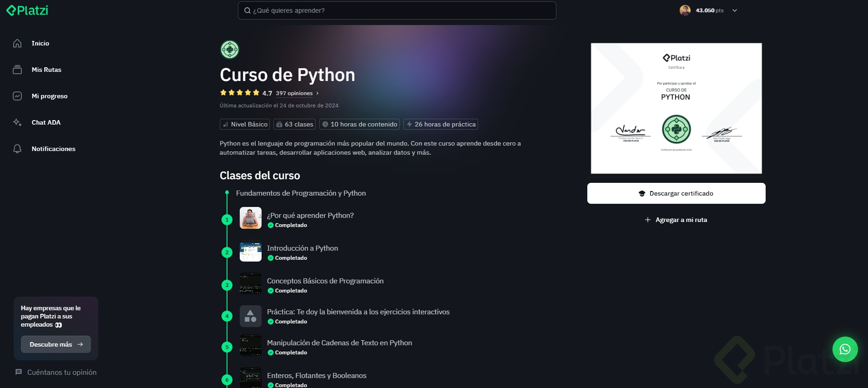Click the Mis Rutas stack icon

click(17, 70)
